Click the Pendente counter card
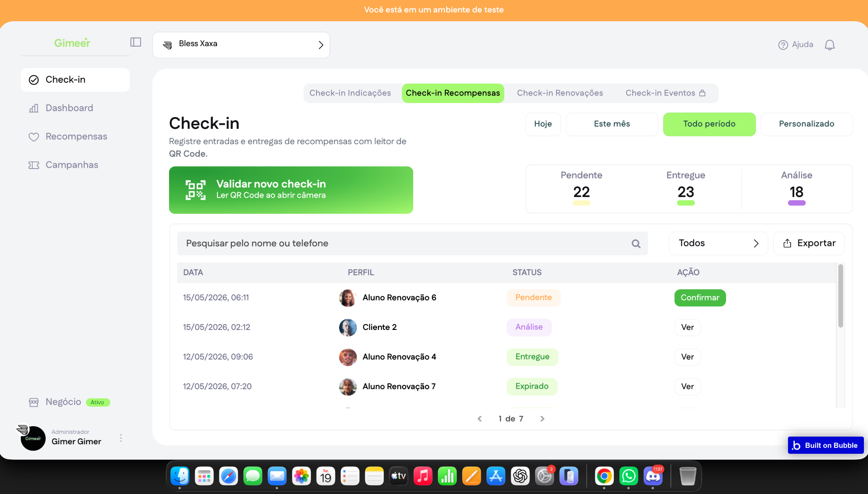 click(581, 189)
